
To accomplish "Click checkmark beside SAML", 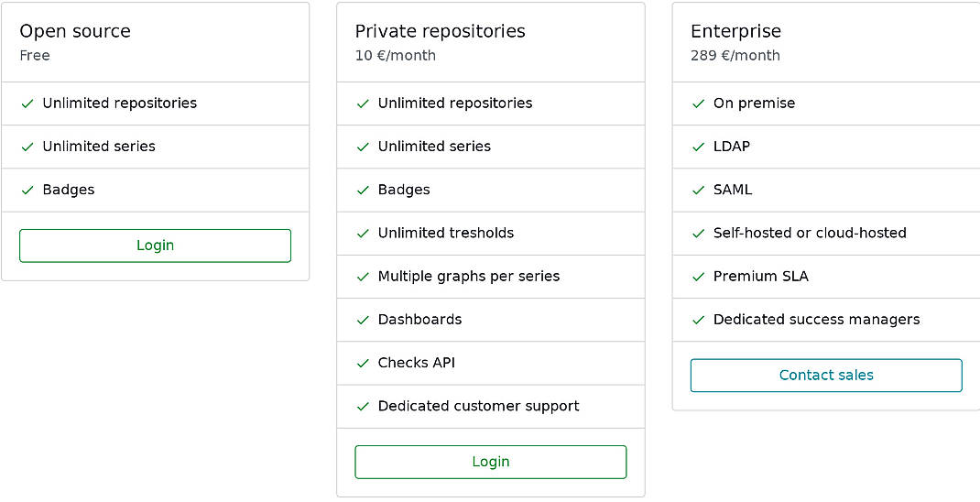I will coord(698,190).
